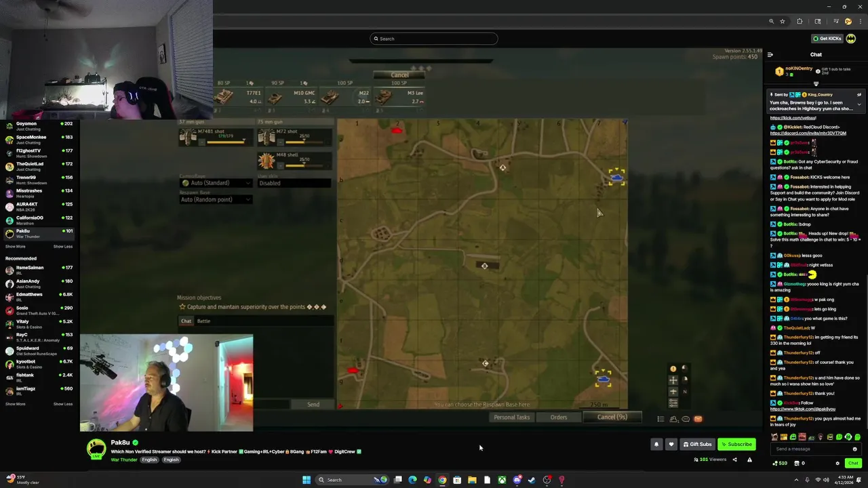Viewport: 868px width, 488px height.
Task: Click the M48 shell ammo icon
Action: (267, 161)
